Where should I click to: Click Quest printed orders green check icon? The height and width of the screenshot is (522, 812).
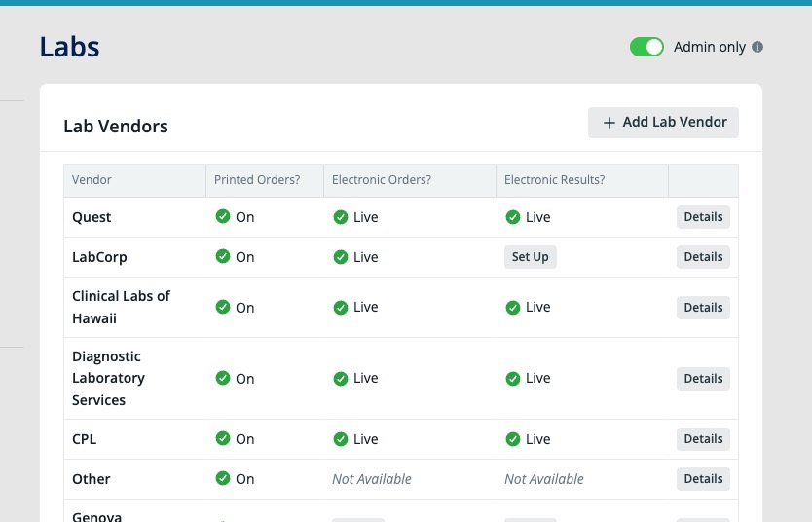[223, 217]
